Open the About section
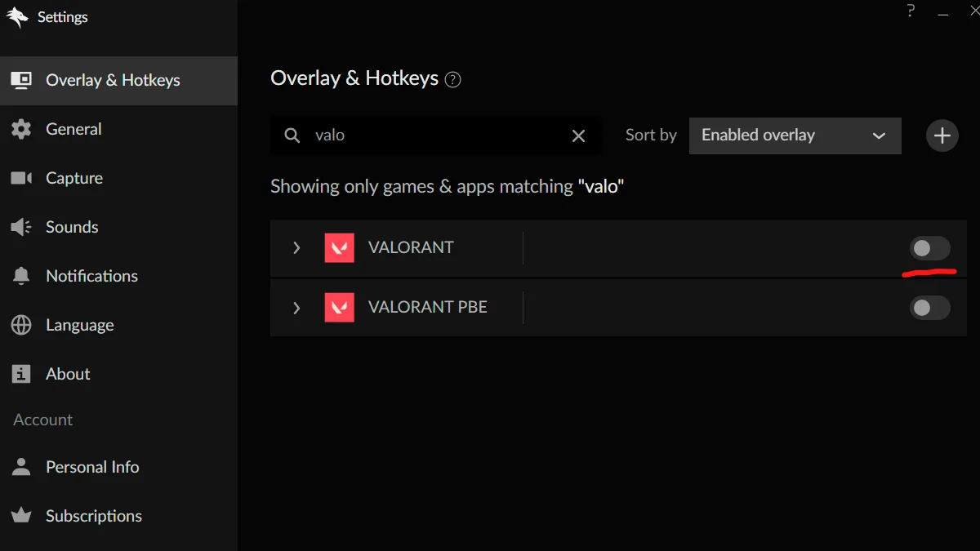980x551 pixels. [x=118, y=374]
